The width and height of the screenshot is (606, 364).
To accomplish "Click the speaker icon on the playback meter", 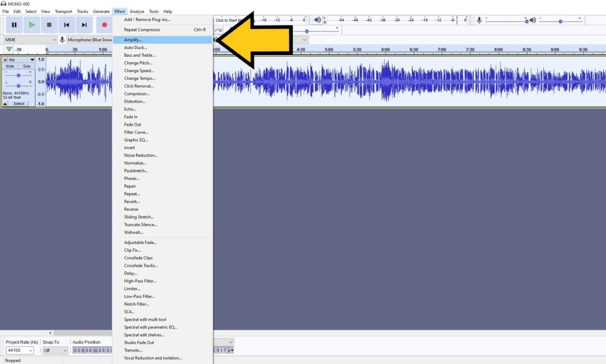I will 316,20.
